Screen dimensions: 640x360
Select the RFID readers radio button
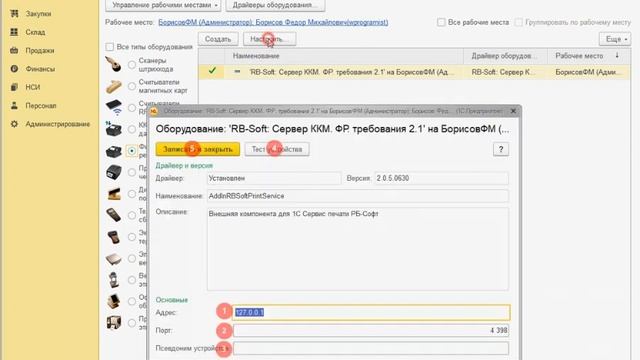pos(132,108)
